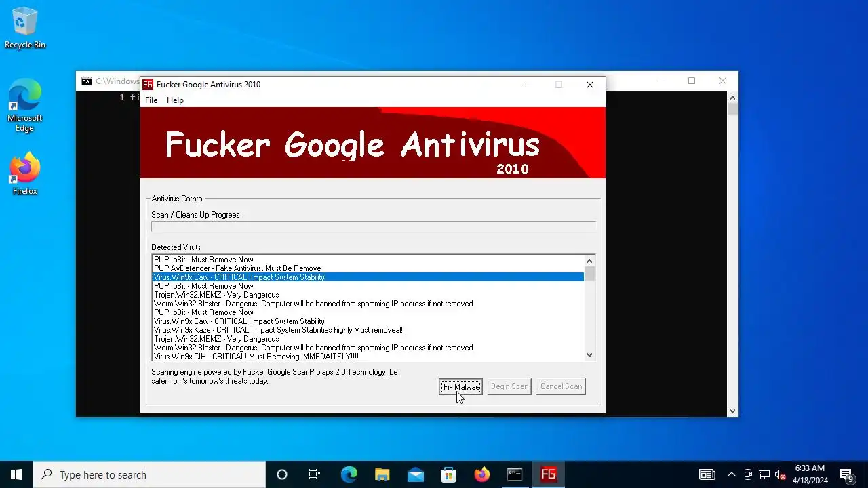868x488 pixels.
Task: Click the FG antivirus taskbar icon
Action: [x=548, y=474]
